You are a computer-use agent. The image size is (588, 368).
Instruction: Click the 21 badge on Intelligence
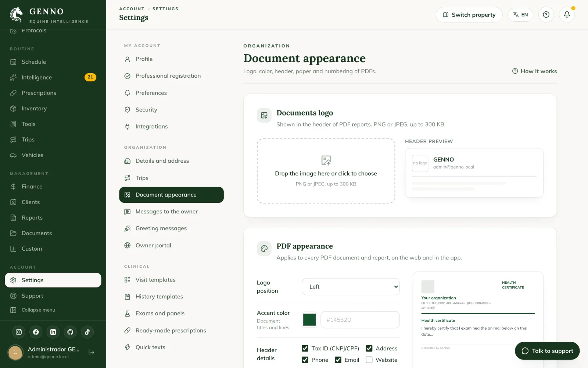pyautogui.click(x=90, y=77)
